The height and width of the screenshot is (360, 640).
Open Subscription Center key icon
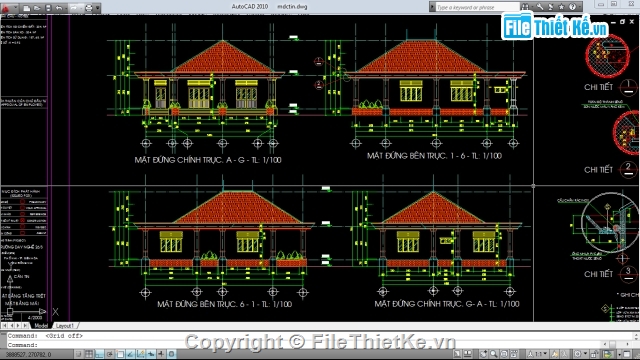pyautogui.click(x=540, y=7)
